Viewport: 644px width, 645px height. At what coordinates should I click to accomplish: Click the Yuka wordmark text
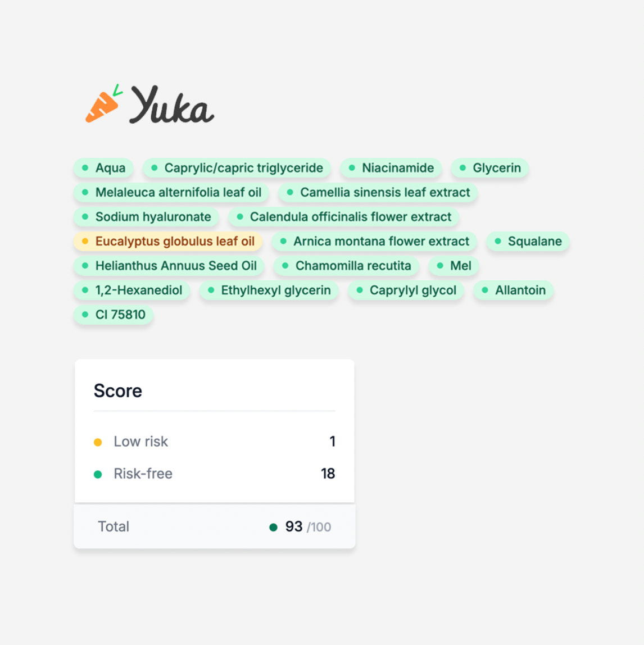point(171,105)
